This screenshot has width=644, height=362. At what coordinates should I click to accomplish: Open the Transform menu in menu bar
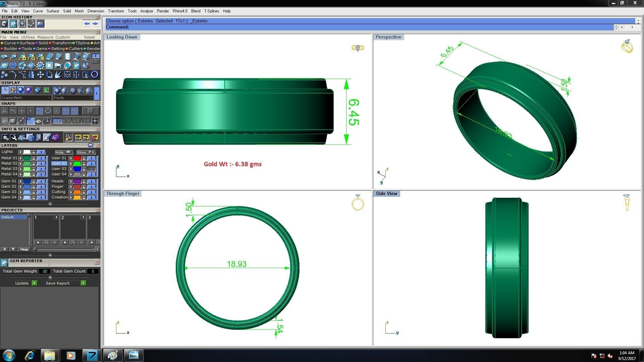pos(116,11)
